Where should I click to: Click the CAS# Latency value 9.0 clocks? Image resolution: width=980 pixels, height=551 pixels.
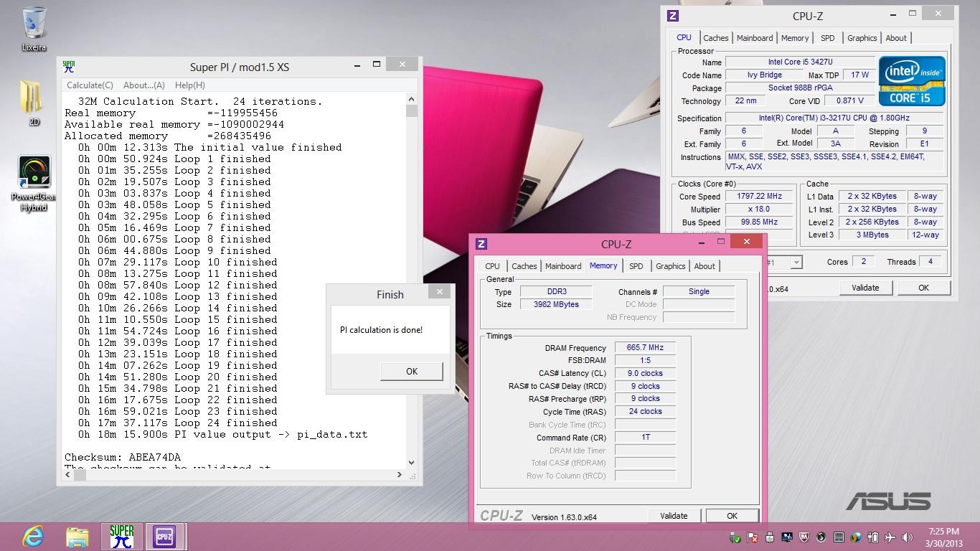coord(645,373)
